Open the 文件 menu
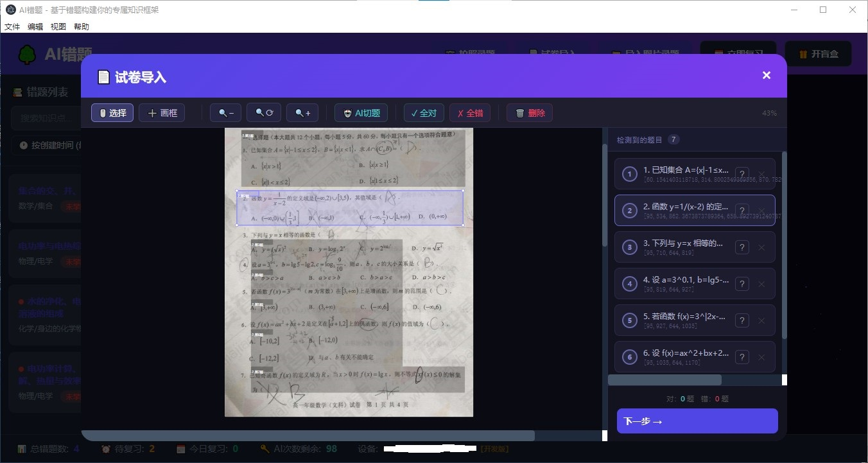This screenshot has height=463, width=868. coord(12,26)
